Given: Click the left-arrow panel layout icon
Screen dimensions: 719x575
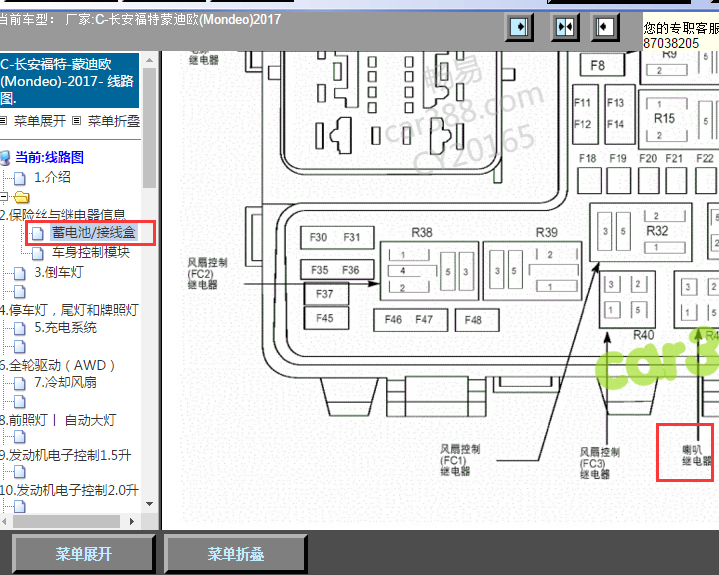Looking at the screenshot, I should pos(605,28).
